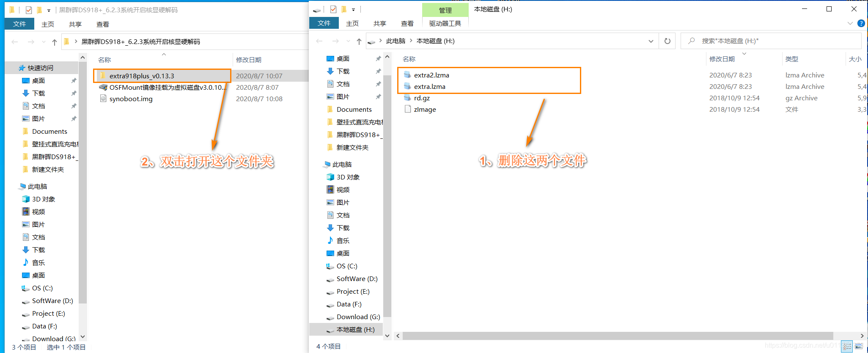
Task: Open address bar history dropdown in H: window
Action: pos(651,41)
